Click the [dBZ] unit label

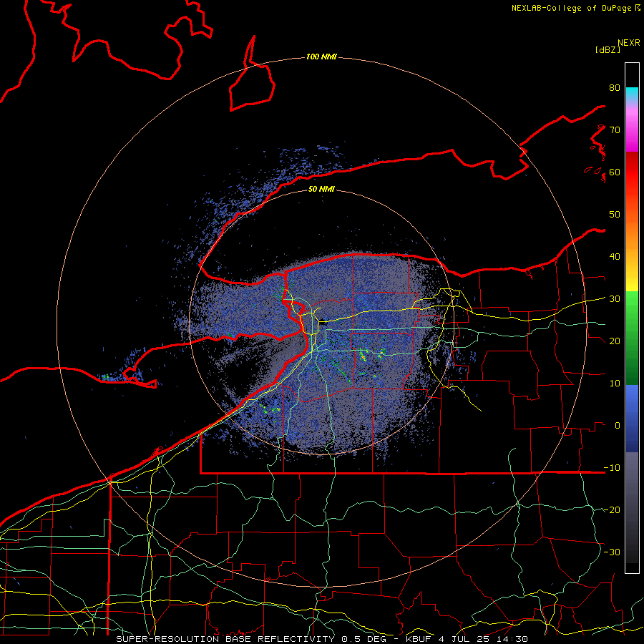coord(608,49)
